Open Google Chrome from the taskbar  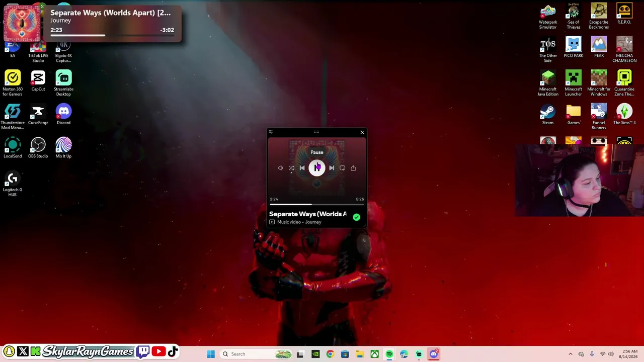(x=330, y=354)
